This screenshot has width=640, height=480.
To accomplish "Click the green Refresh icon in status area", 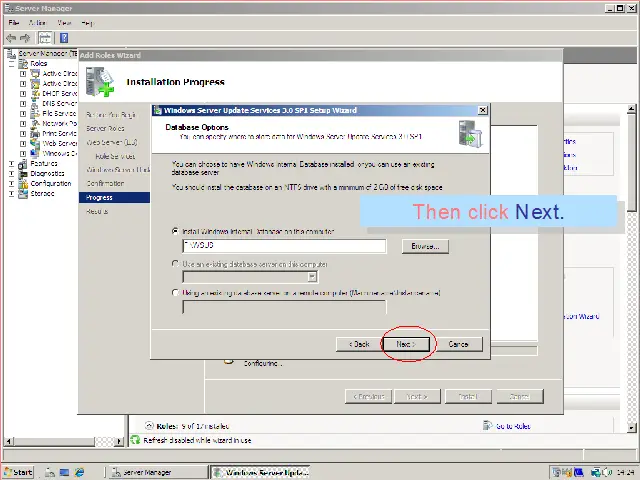I will point(135,440).
